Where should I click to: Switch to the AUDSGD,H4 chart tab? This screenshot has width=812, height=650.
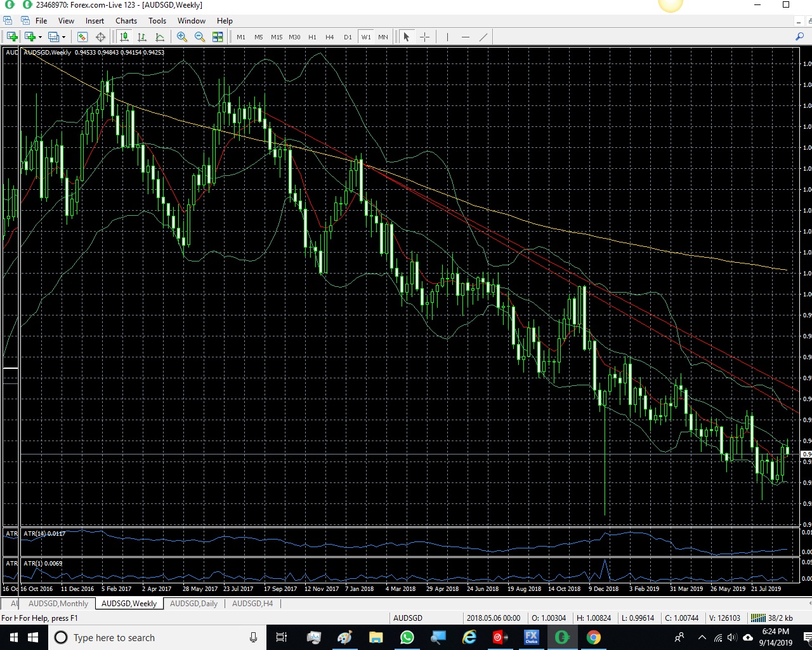click(x=252, y=604)
